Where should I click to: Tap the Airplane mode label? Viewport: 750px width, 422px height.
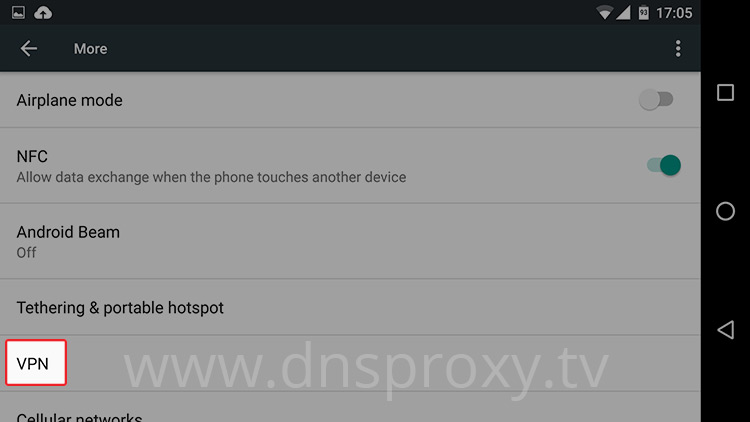(69, 100)
